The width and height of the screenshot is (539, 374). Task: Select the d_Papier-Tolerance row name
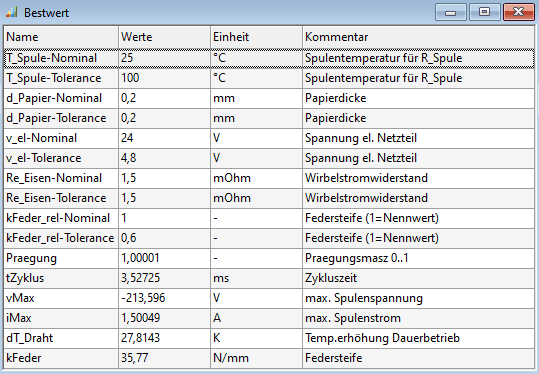pyautogui.click(x=56, y=118)
